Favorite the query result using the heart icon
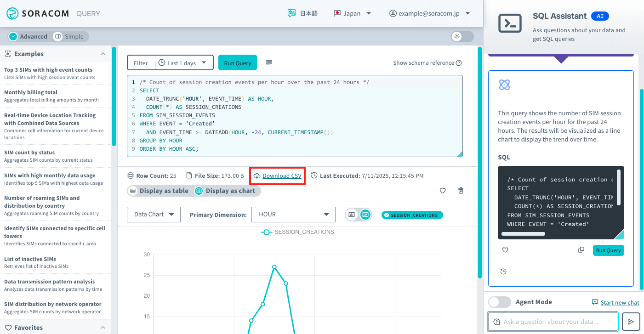The width and height of the screenshot is (644, 334). (x=442, y=190)
